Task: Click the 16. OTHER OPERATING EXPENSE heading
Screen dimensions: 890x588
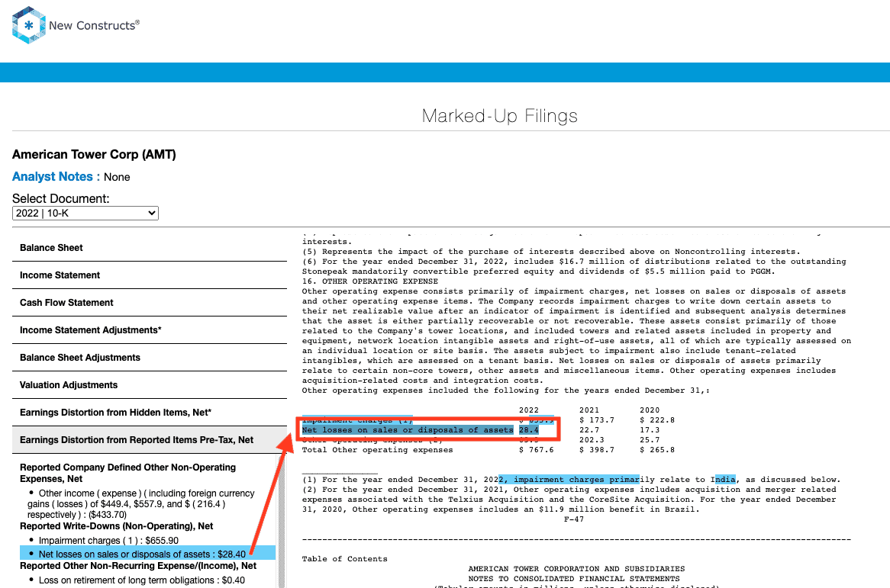Action: (x=370, y=281)
